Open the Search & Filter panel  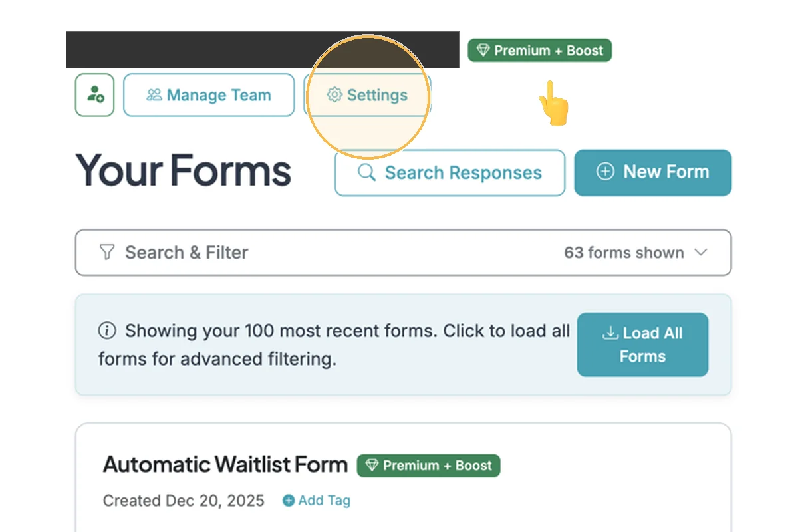point(186,253)
